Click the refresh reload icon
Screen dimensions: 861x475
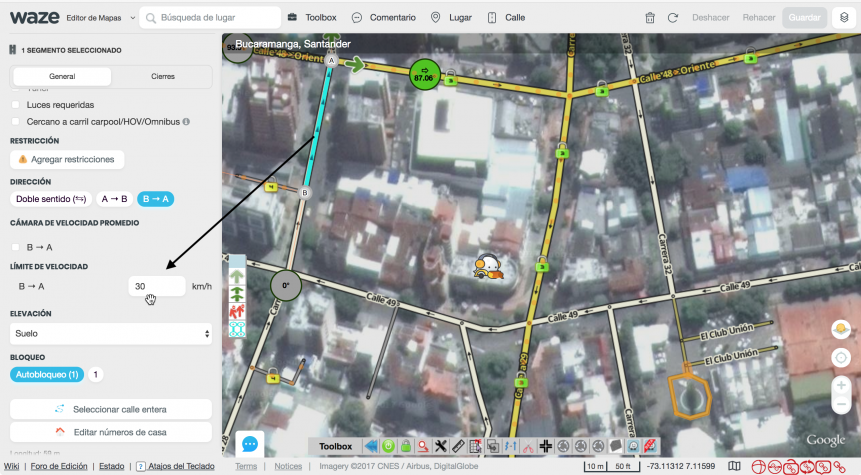tap(673, 18)
